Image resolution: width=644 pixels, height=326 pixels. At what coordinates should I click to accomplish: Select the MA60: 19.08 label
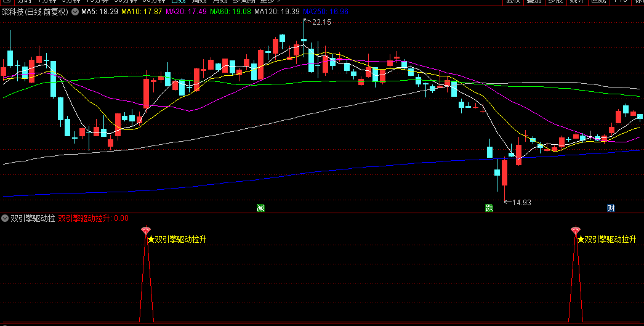point(230,12)
